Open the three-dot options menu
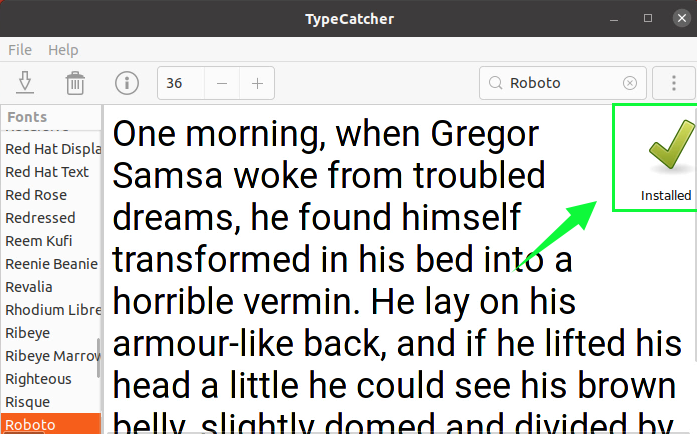Screen dimensions: 697x434 click(x=672, y=83)
